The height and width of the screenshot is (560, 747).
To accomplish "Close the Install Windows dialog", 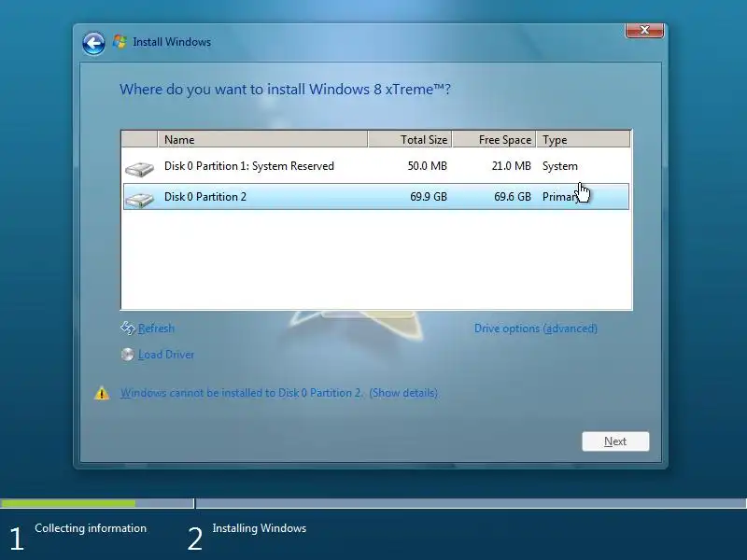I will coord(644,30).
